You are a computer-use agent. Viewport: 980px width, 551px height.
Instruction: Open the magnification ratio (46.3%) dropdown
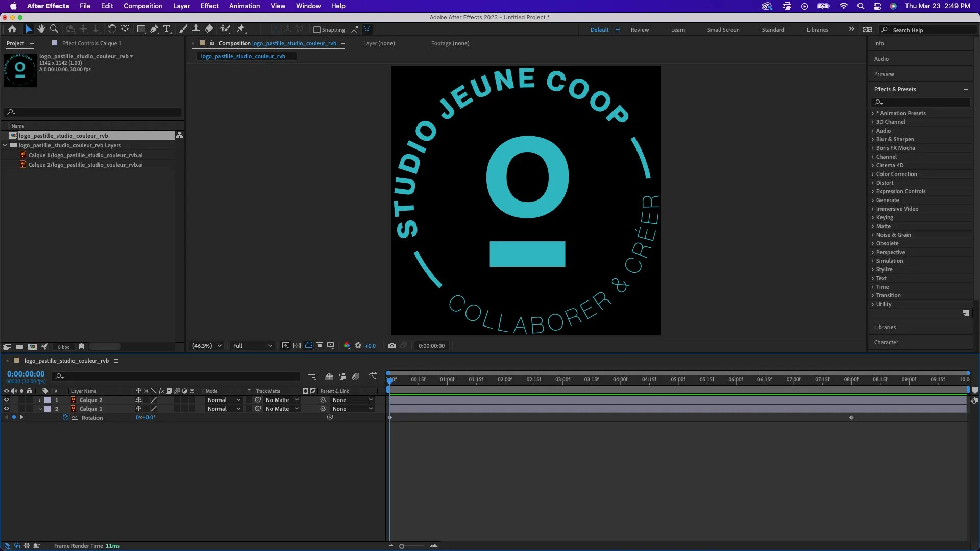[207, 346]
